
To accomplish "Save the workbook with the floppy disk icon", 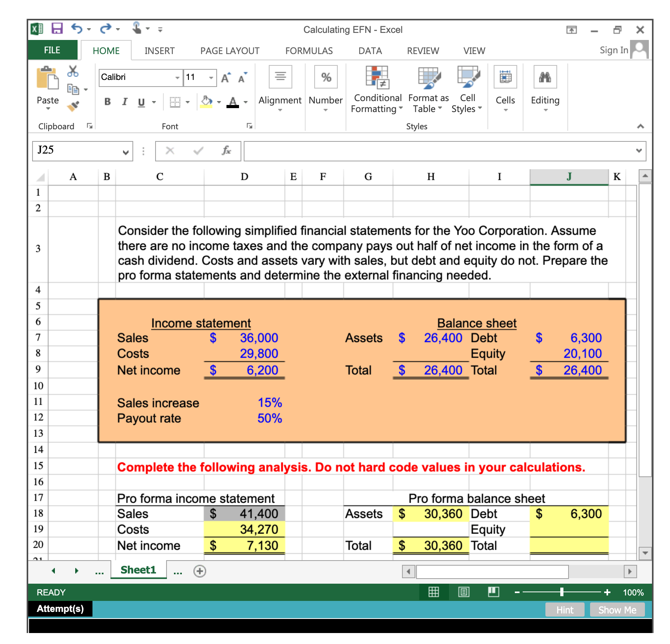I will [x=57, y=29].
